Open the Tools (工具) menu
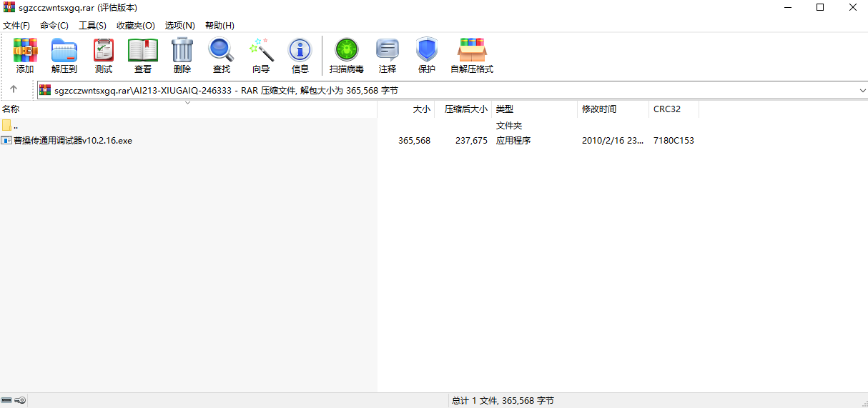 pyautogui.click(x=92, y=25)
